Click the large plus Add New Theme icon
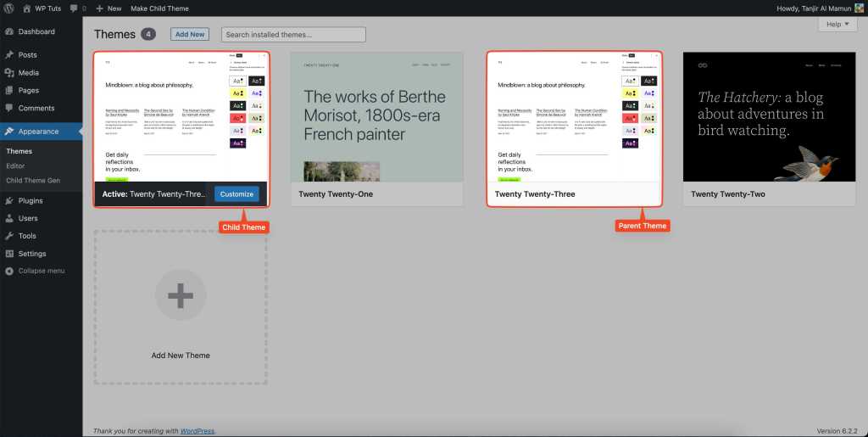 coord(181,296)
